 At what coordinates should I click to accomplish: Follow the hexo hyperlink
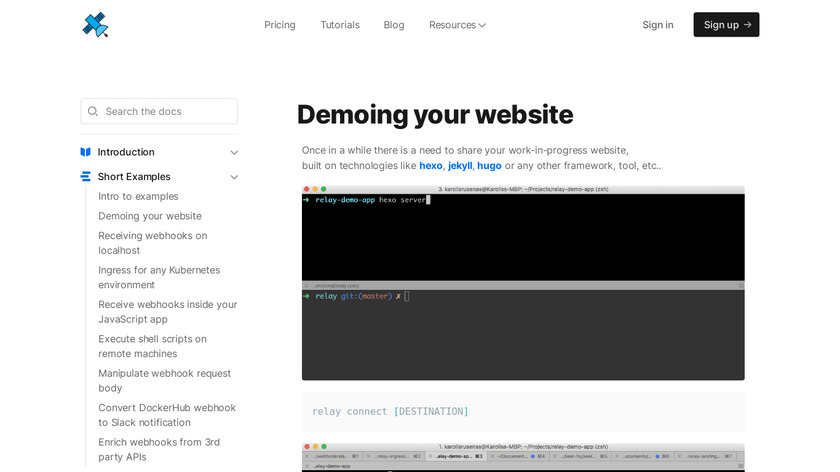pos(431,166)
